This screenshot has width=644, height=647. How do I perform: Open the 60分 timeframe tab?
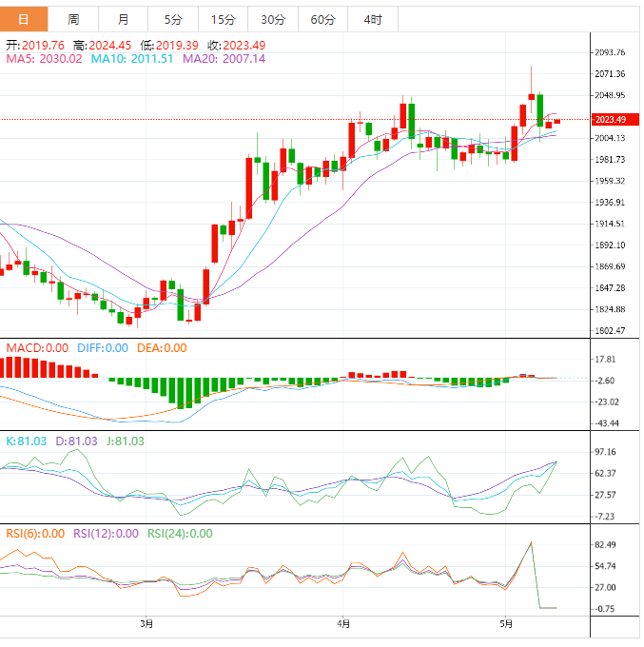pyautogui.click(x=323, y=19)
